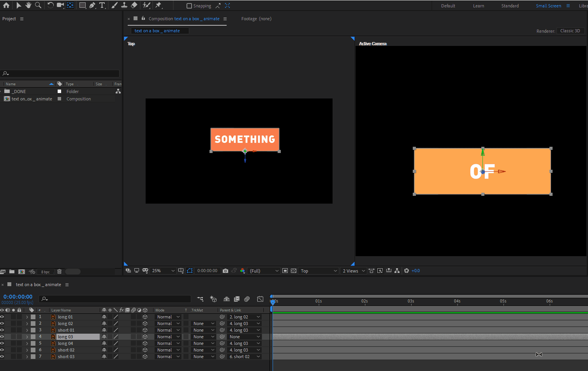Open the Footage (none) tab
The height and width of the screenshot is (371, 588).
click(x=256, y=19)
